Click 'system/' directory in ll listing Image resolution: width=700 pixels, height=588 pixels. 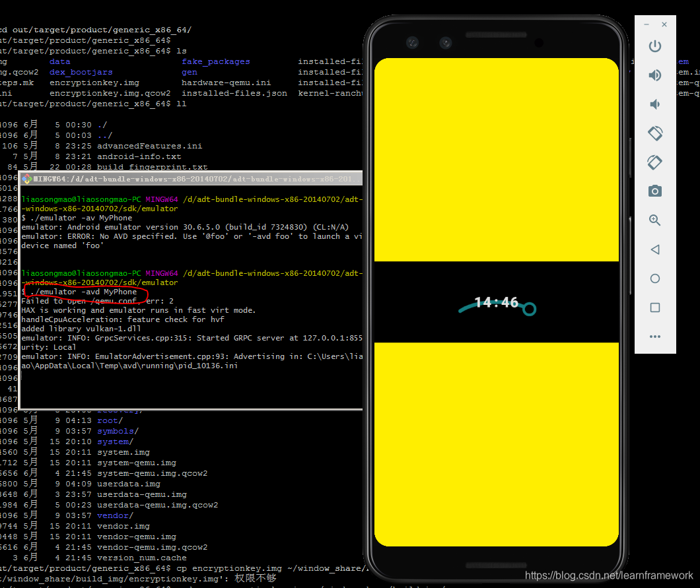click(115, 441)
